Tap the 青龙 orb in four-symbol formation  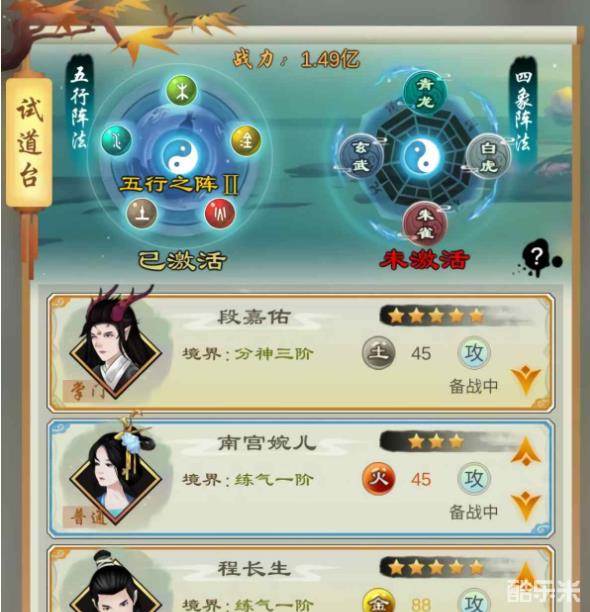(x=425, y=93)
